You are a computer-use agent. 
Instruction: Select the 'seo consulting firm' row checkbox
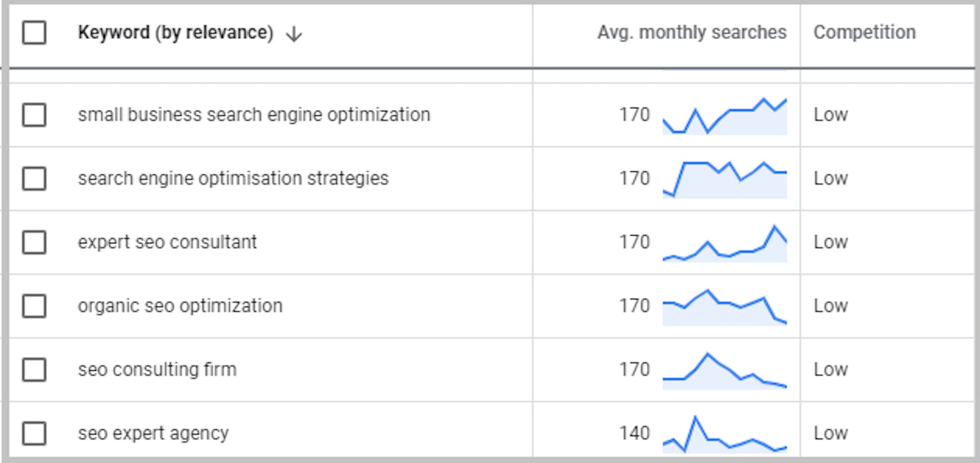34,370
